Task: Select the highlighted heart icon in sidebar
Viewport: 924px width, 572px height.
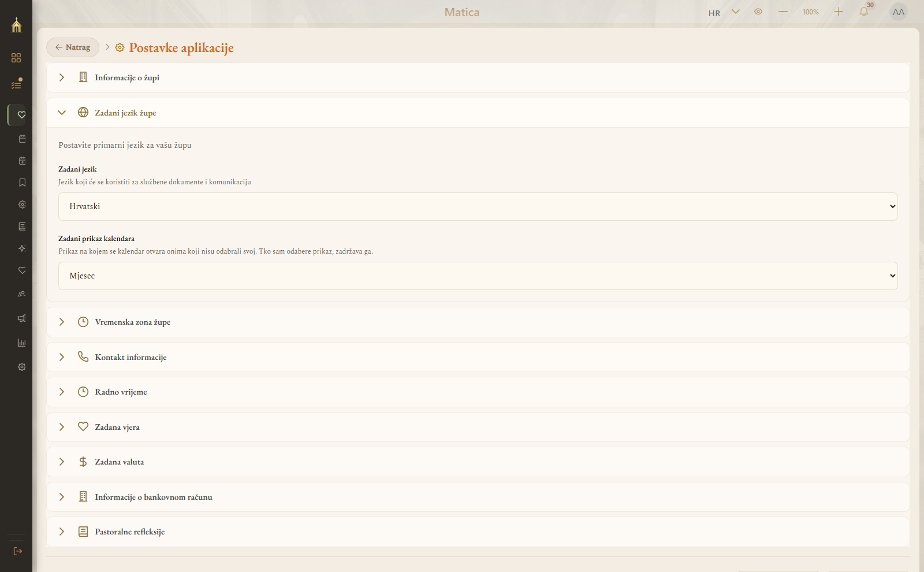Action: coord(21,115)
